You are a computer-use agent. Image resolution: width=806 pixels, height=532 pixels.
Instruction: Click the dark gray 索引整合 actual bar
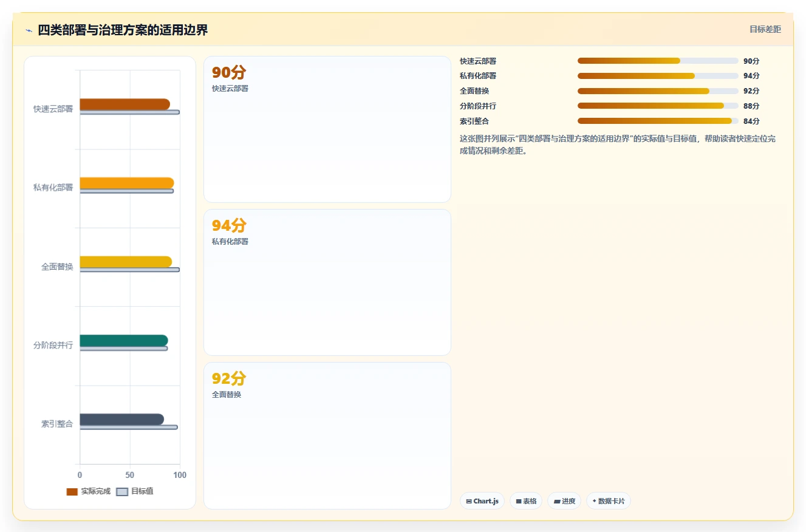(121, 419)
